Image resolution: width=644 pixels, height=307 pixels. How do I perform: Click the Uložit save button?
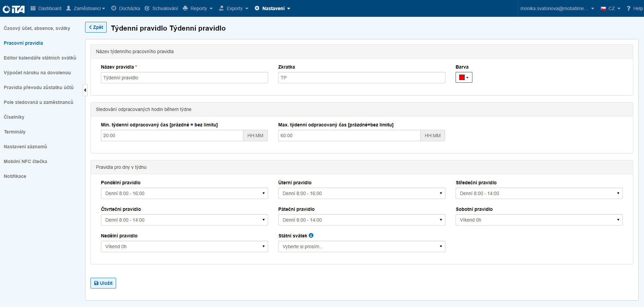click(x=103, y=283)
